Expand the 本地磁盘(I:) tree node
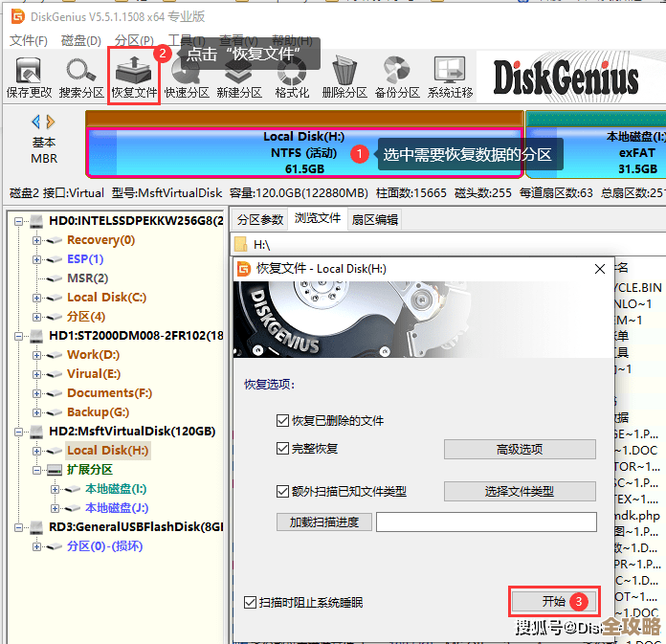Viewport: 666px width, 644px height. (55, 489)
